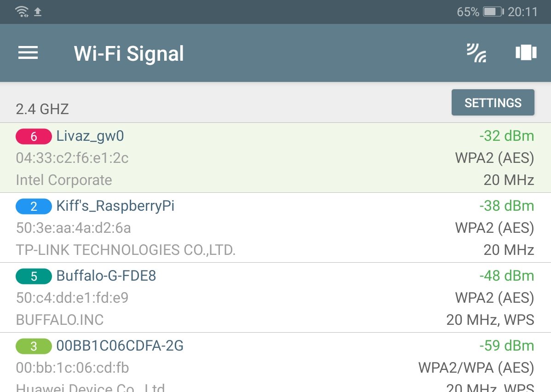Tap the battery indicator icon
Screen dimensions: 551x392
[494, 12]
